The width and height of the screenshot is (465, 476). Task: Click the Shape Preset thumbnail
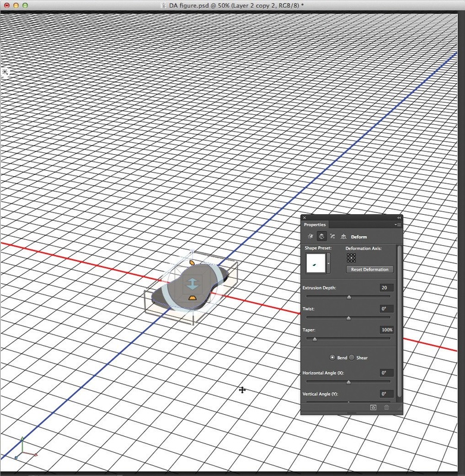[x=316, y=263]
